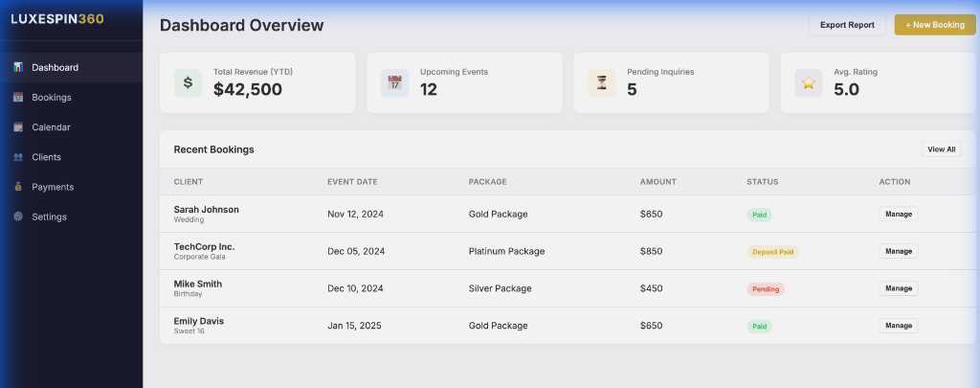Click the ACTION column header
980x388 pixels.
pos(895,182)
